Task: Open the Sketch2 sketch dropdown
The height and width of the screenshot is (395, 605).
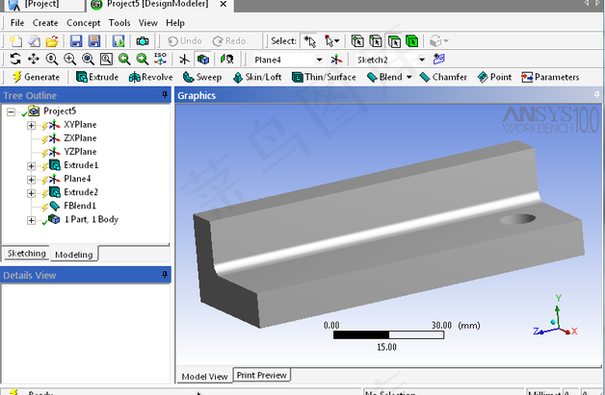Action: pos(422,60)
